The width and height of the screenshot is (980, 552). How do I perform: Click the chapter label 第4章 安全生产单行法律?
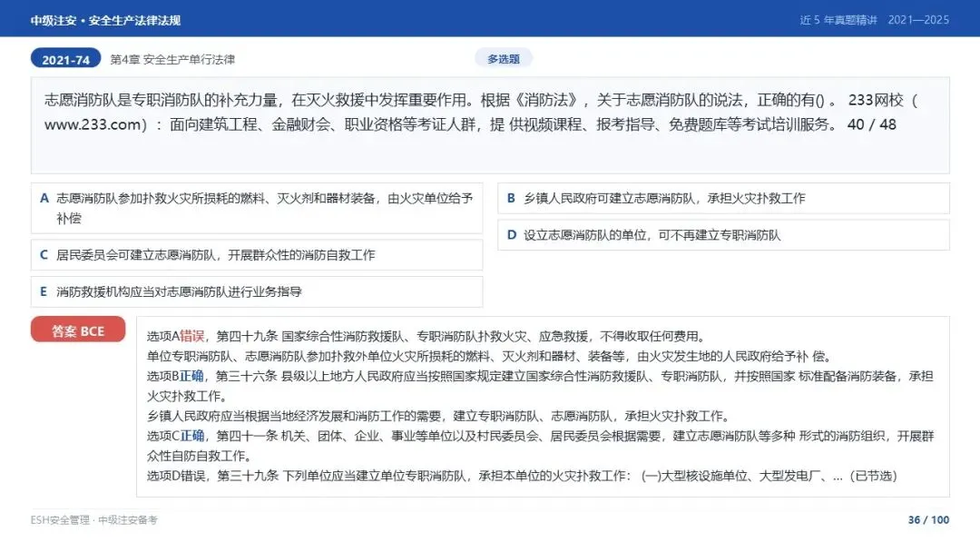click(x=172, y=59)
